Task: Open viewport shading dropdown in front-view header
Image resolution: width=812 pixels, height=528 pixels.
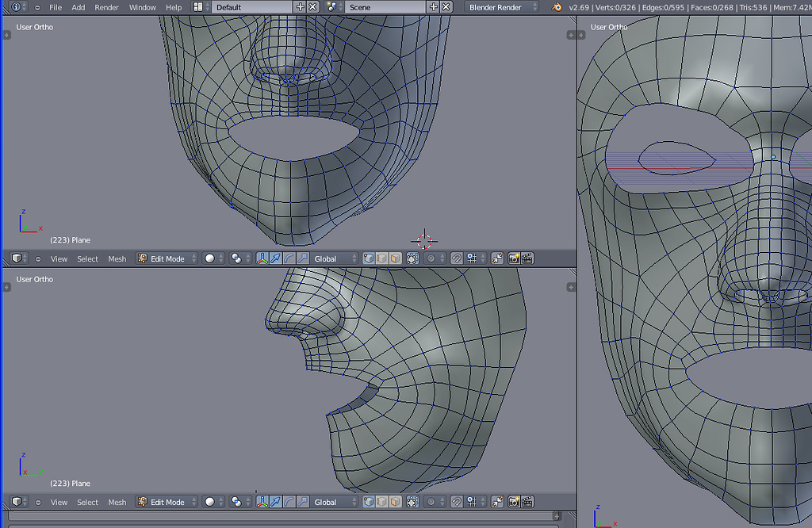Action: (214, 258)
